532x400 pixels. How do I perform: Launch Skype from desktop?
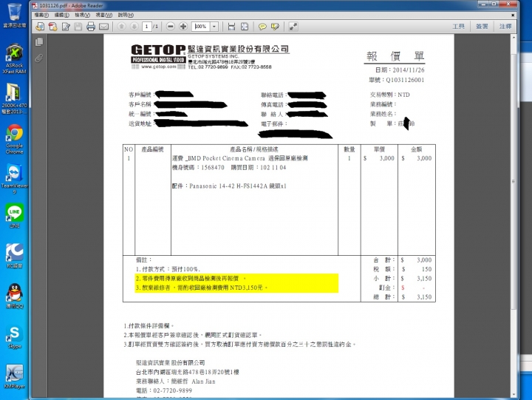coord(14,336)
